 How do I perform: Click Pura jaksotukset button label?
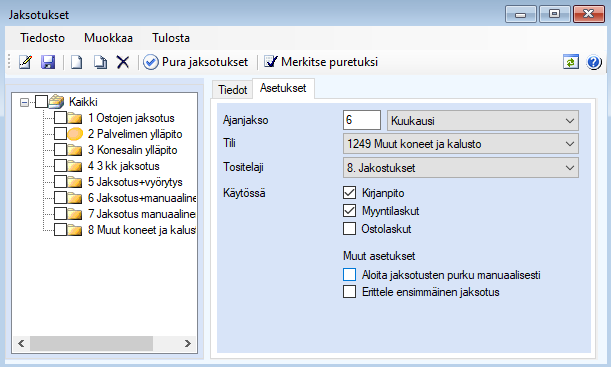pyautogui.click(x=205, y=62)
